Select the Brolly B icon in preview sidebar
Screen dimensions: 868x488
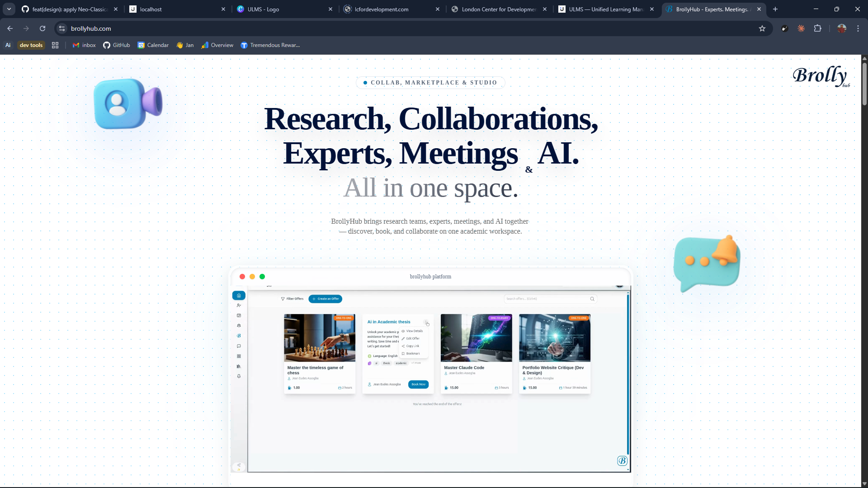pyautogui.click(x=239, y=336)
